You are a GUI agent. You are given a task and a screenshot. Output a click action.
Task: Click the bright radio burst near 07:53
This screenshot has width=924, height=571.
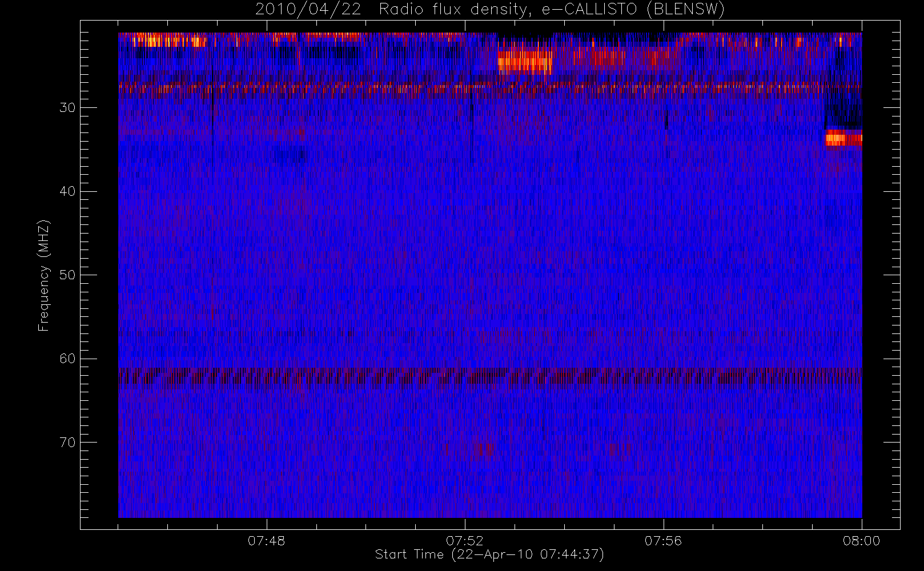(525, 62)
